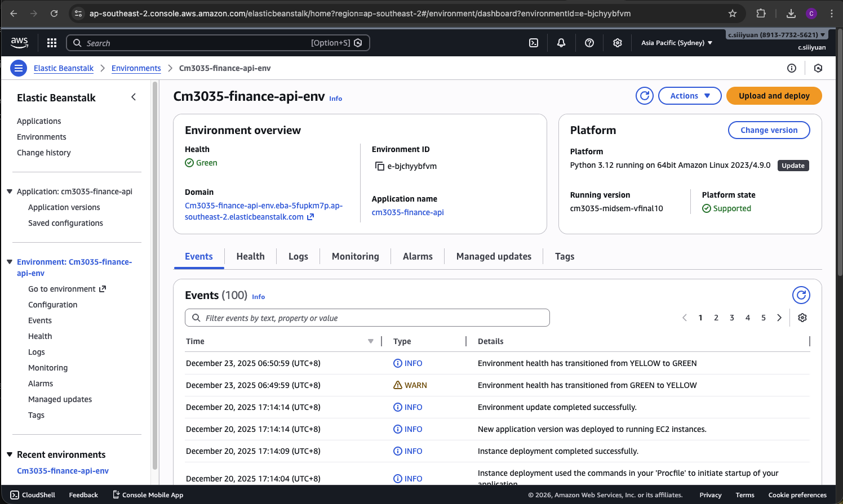
Task: Open the Asia Pacific (Sydney) region selector
Action: pyautogui.click(x=677, y=43)
